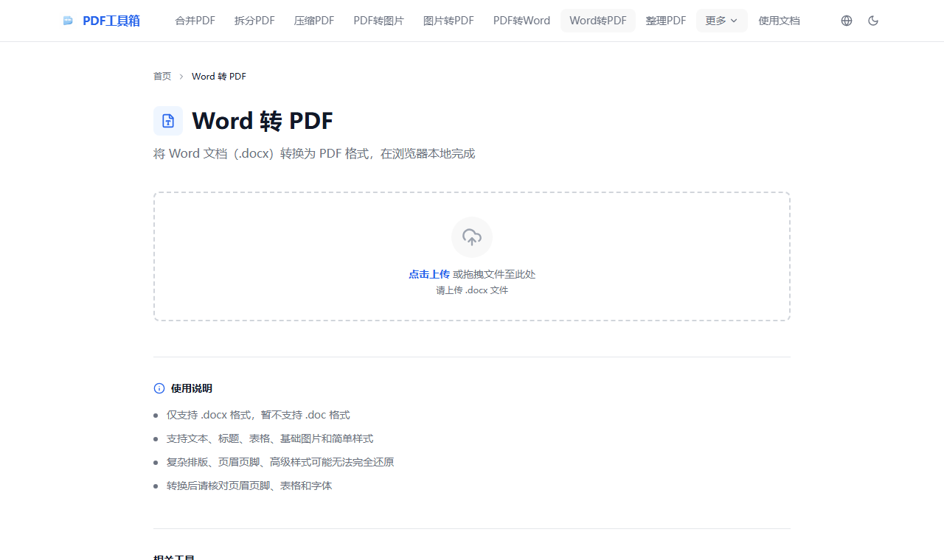Click the 使用说明 info icon
The width and height of the screenshot is (944, 560).
[x=159, y=388]
